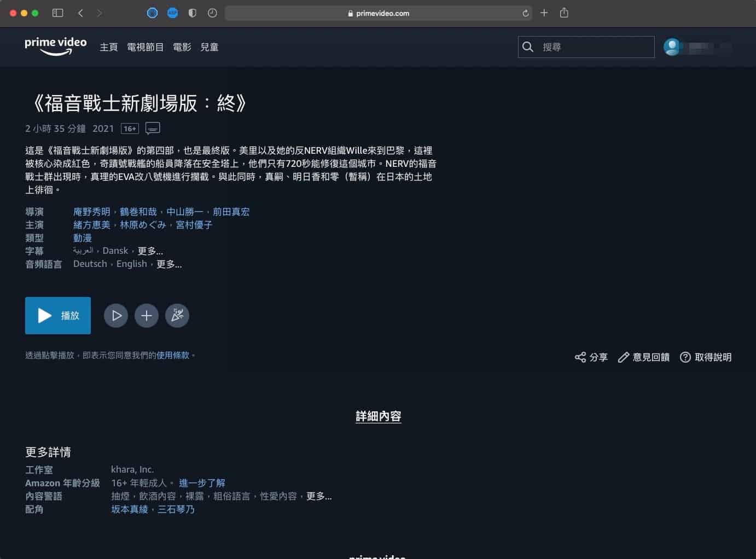The image size is (756, 559).
Task: Click the share icon labeled 分享
Action: pos(591,357)
